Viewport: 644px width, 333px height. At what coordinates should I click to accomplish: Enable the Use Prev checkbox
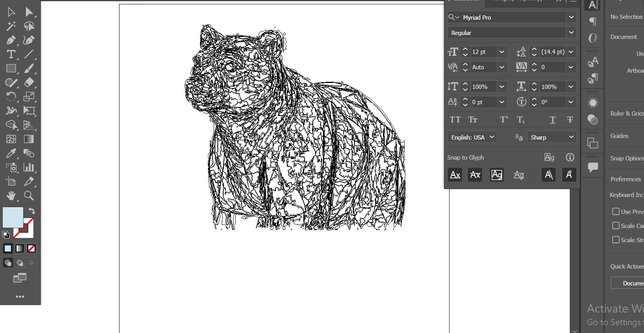coord(616,212)
